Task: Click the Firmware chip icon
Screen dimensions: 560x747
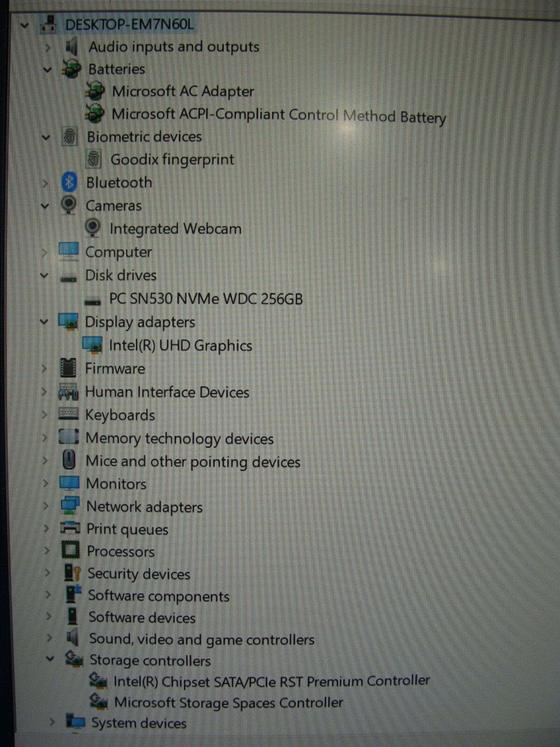Action: point(68,368)
